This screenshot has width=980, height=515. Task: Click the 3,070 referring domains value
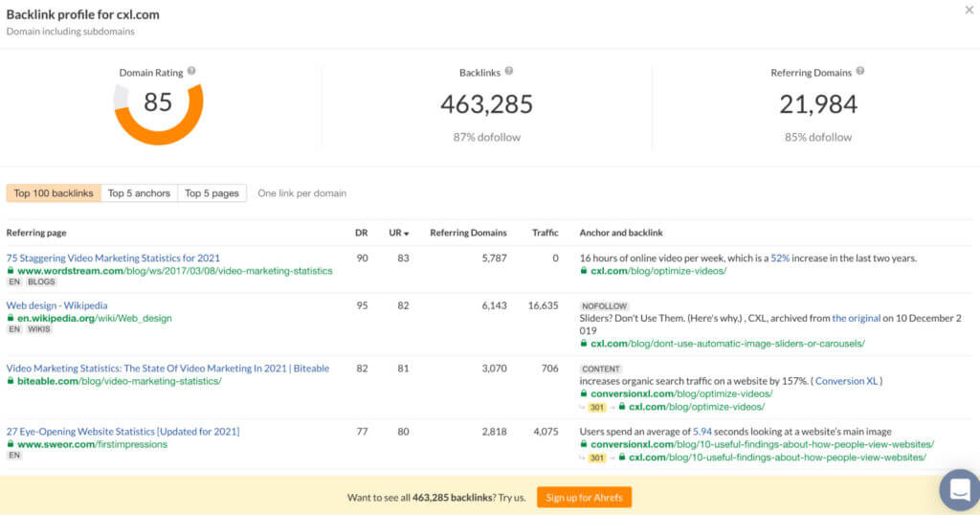tap(495, 369)
